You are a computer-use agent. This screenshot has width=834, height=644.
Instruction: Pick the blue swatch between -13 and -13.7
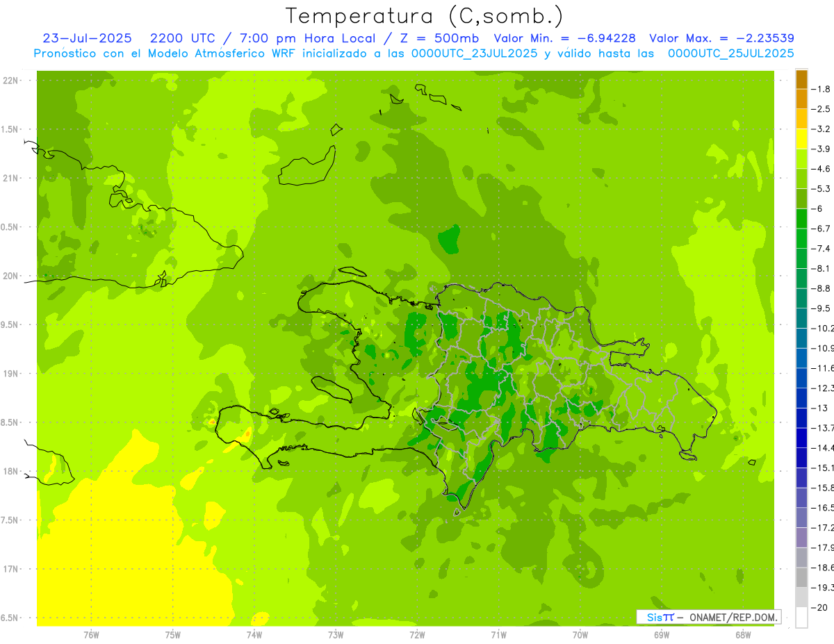[x=801, y=418]
